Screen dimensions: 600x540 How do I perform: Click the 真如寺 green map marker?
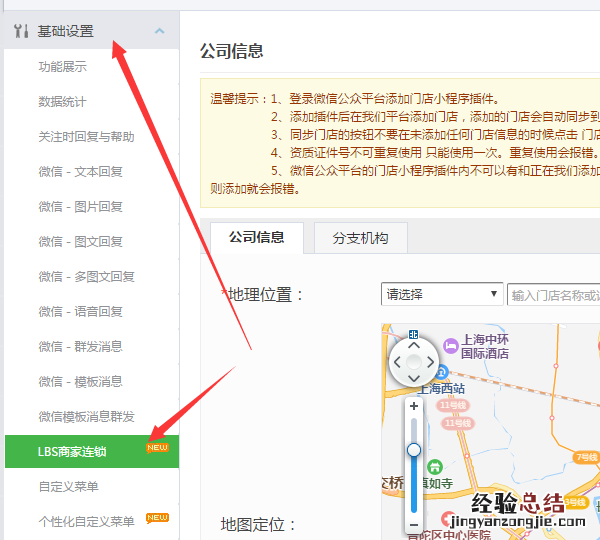coord(435,466)
